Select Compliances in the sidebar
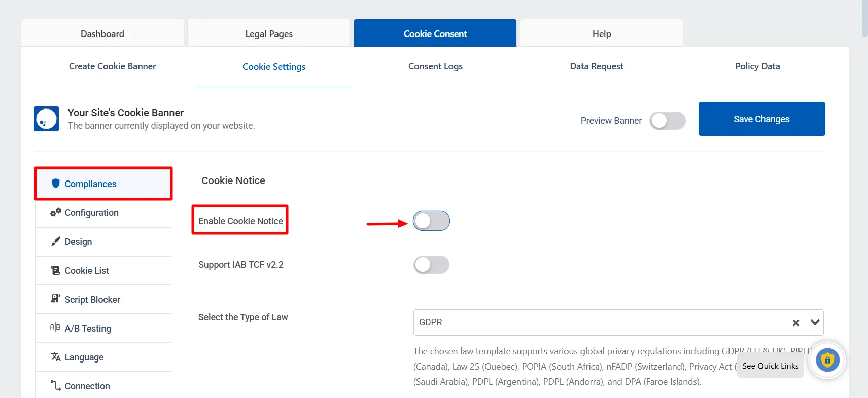Viewport: 868px width, 398px height. 103,184
